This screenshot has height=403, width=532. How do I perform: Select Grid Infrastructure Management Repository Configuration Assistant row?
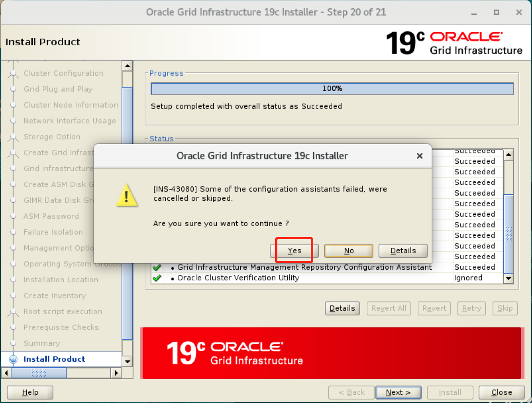point(327,267)
